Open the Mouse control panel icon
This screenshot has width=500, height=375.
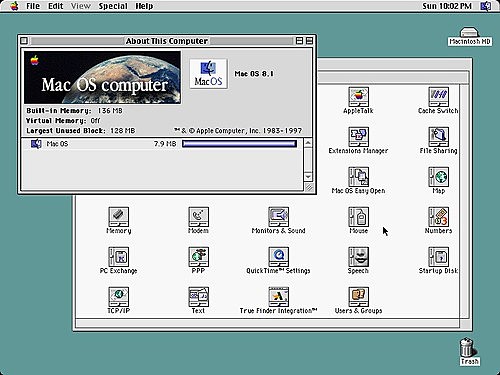coord(358,217)
